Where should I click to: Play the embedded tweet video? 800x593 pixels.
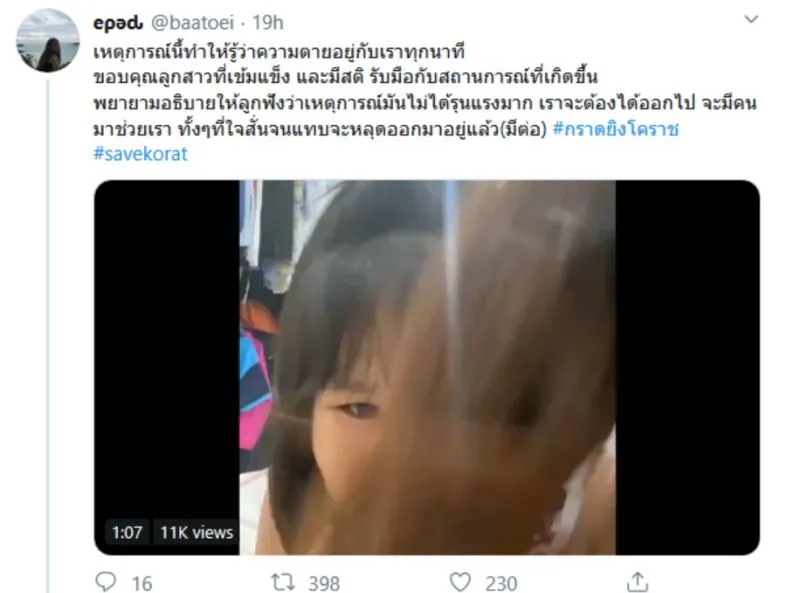(427, 367)
